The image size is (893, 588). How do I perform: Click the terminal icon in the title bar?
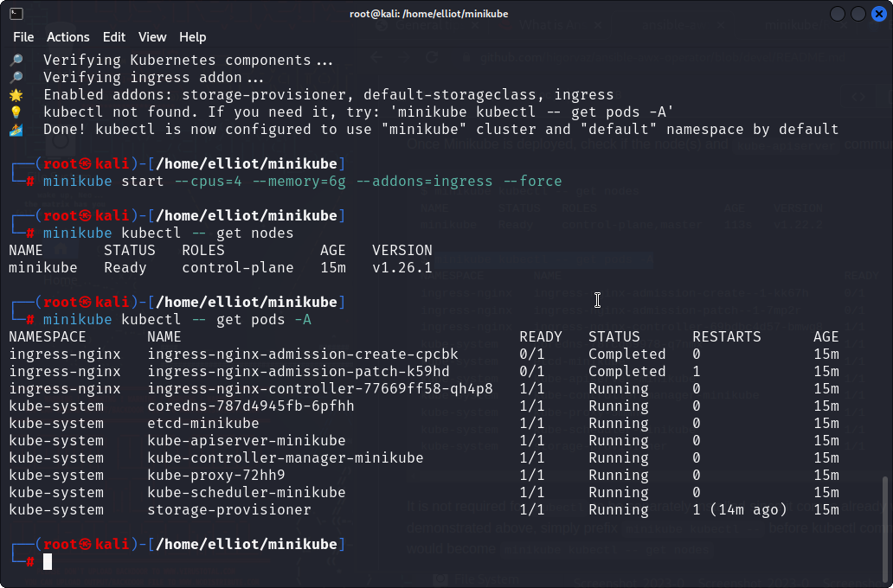coord(16,13)
